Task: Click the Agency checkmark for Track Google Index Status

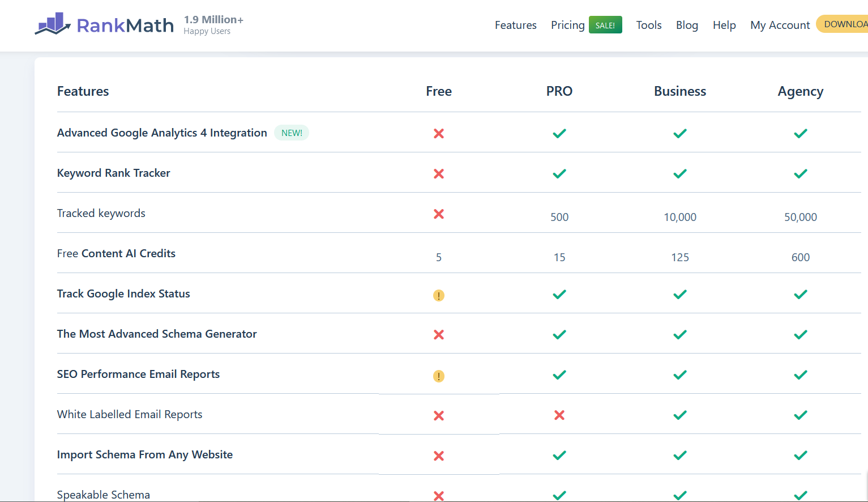Action: (x=801, y=294)
